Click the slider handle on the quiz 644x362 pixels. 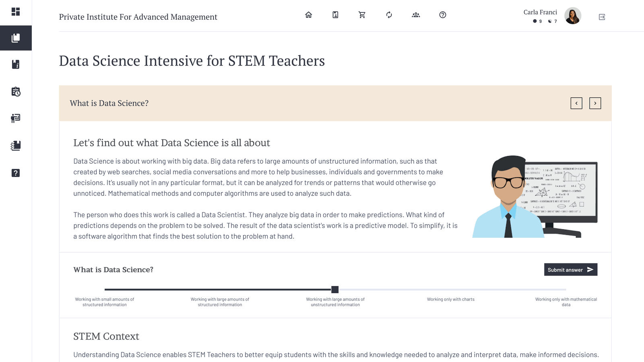pos(335,290)
